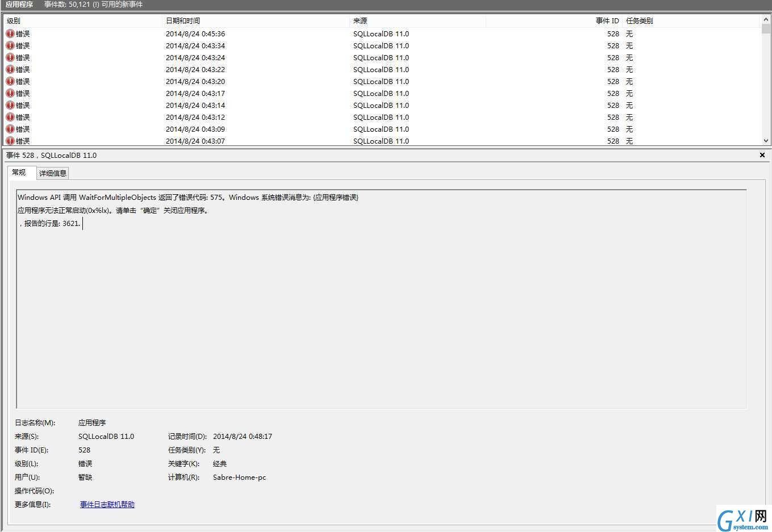Select timestamp 2014/8/24 0:43:09

(x=195, y=129)
